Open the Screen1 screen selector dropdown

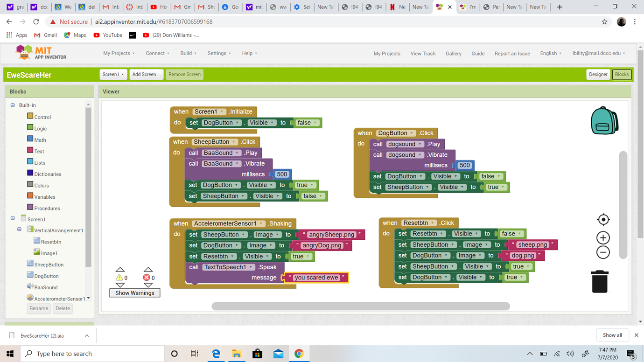tap(113, 75)
